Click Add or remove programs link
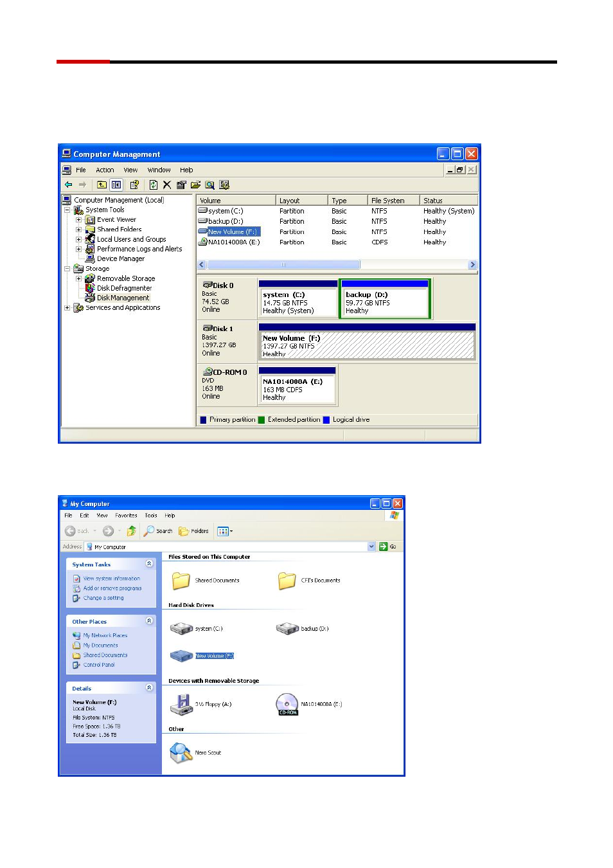The height and width of the screenshot is (868, 613). pos(112,588)
